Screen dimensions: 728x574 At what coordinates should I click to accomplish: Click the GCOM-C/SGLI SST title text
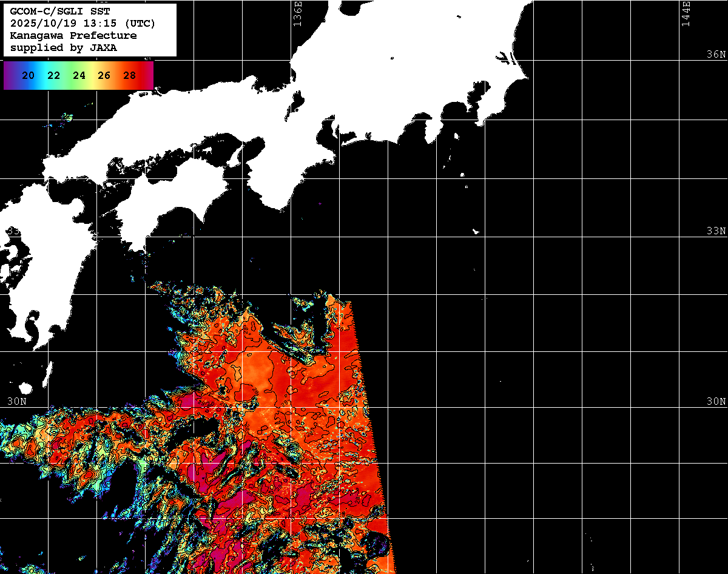(50, 12)
